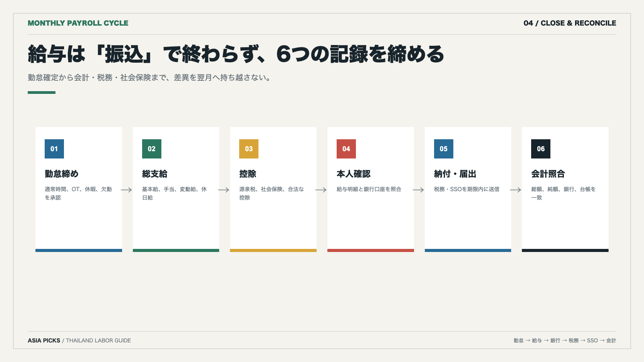This screenshot has height=362, width=644.
Task: Click the arrow between 控除 and 本人確認 cards
Action: (321, 190)
